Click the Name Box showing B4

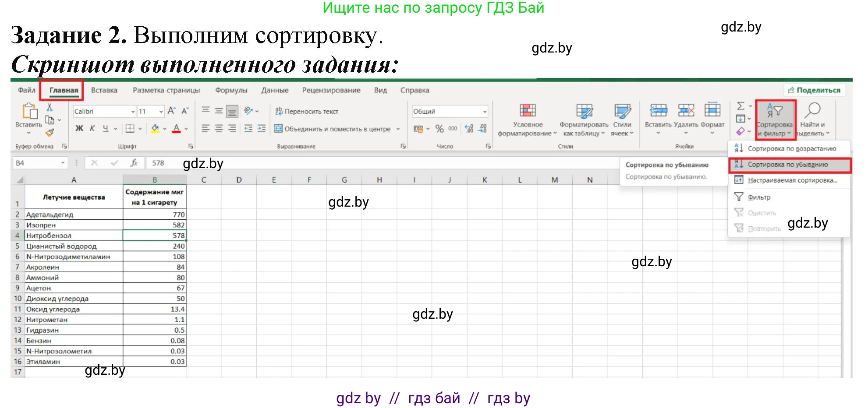(x=37, y=162)
